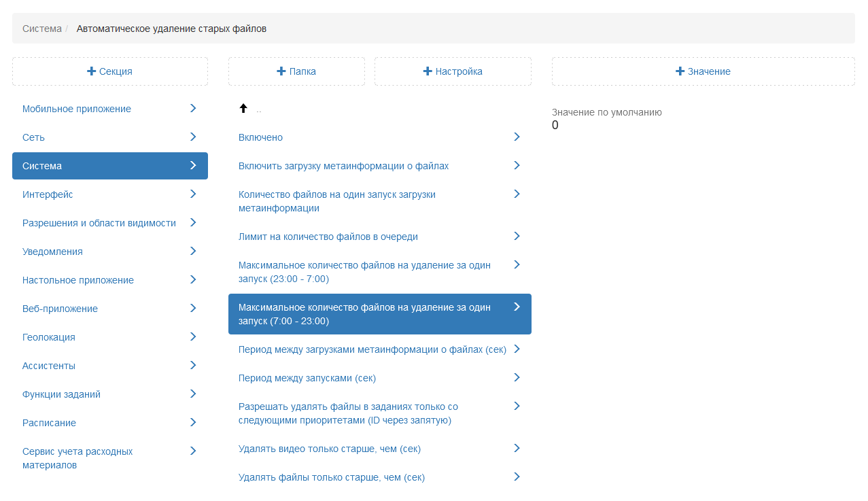
Task: Open the Геолокация section
Action: [49, 337]
